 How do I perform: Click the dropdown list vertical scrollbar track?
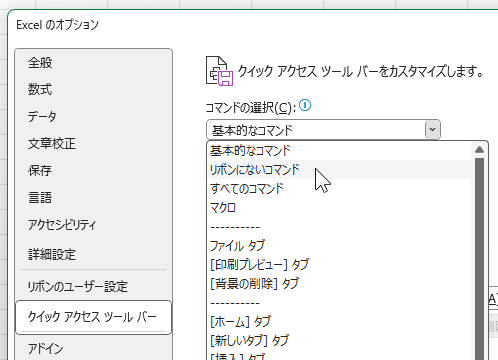pos(479,258)
